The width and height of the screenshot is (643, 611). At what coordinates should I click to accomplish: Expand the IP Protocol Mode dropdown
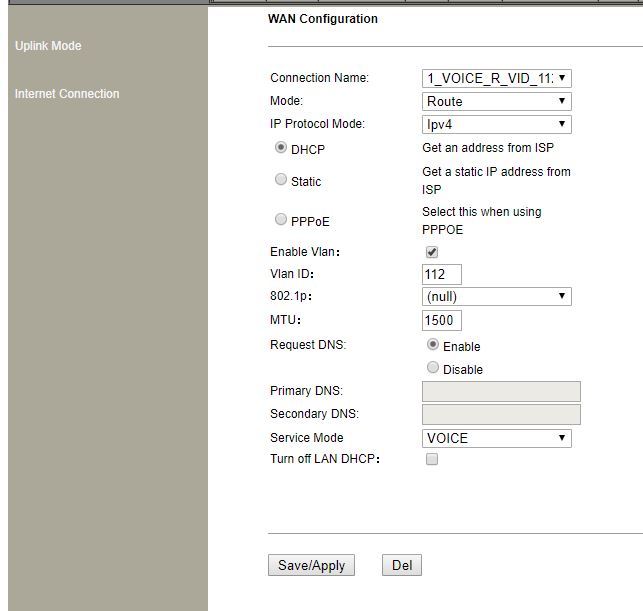pyautogui.click(x=496, y=125)
